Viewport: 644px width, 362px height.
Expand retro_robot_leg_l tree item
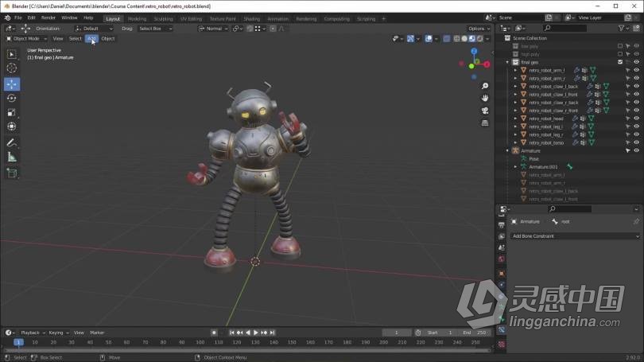(x=515, y=127)
